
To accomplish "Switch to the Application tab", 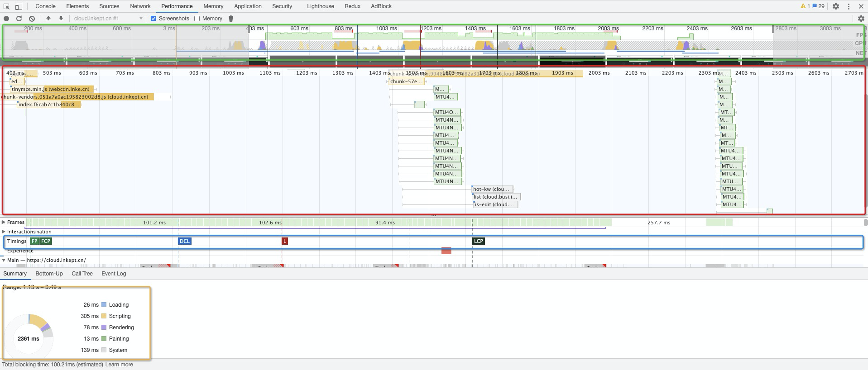I will [x=248, y=6].
